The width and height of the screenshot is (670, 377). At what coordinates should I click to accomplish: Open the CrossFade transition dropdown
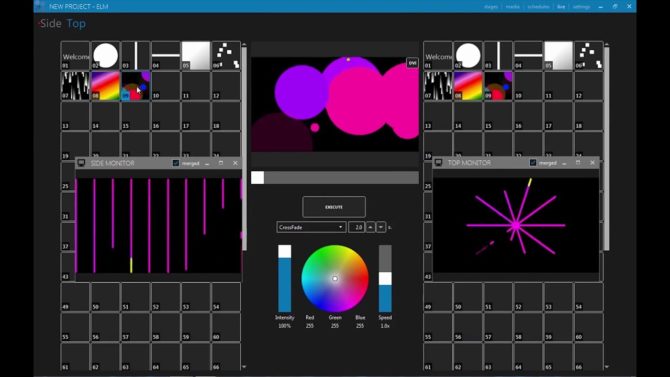[x=311, y=227]
